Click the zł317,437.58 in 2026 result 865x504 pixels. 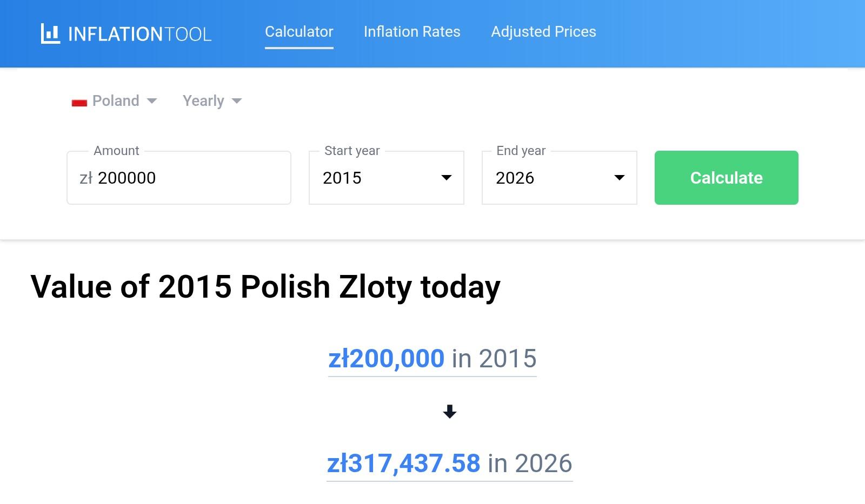[x=449, y=463]
